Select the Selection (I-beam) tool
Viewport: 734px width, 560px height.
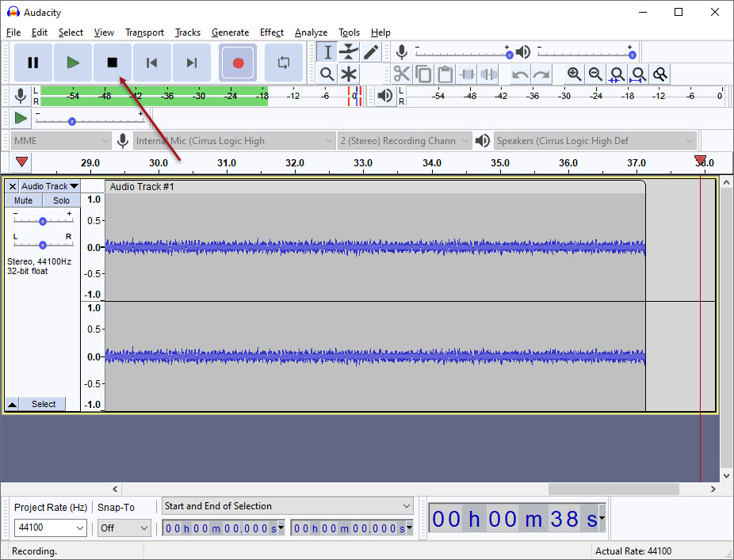327,52
